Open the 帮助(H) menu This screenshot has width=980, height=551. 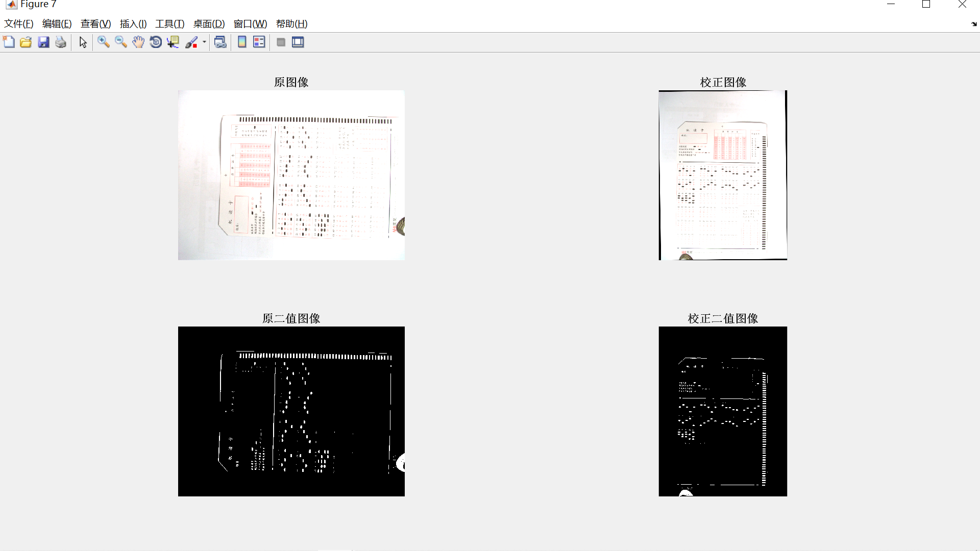[x=292, y=24]
